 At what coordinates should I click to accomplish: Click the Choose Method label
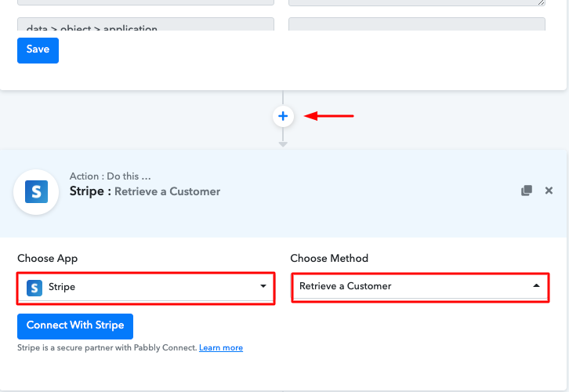tap(329, 258)
